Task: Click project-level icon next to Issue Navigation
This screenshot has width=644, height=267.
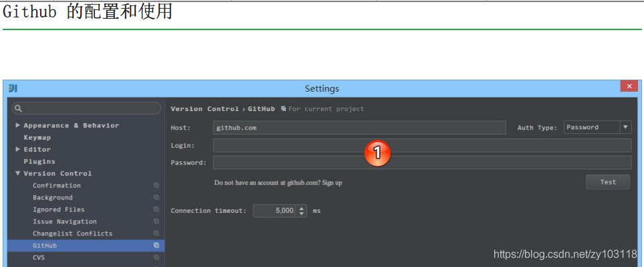Action: pos(156,221)
